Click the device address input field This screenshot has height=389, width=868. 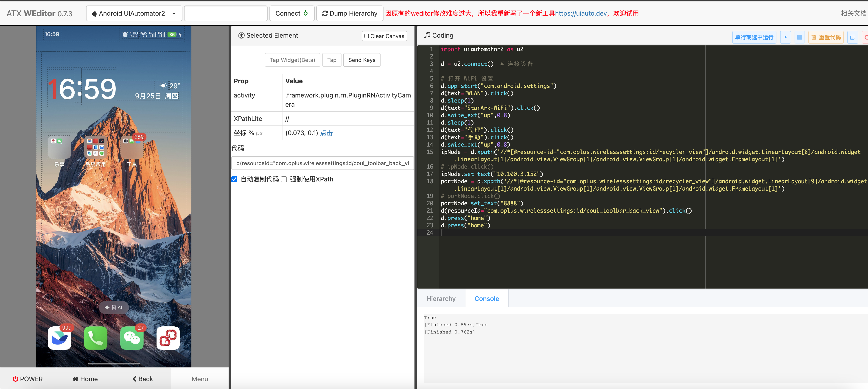coord(225,14)
